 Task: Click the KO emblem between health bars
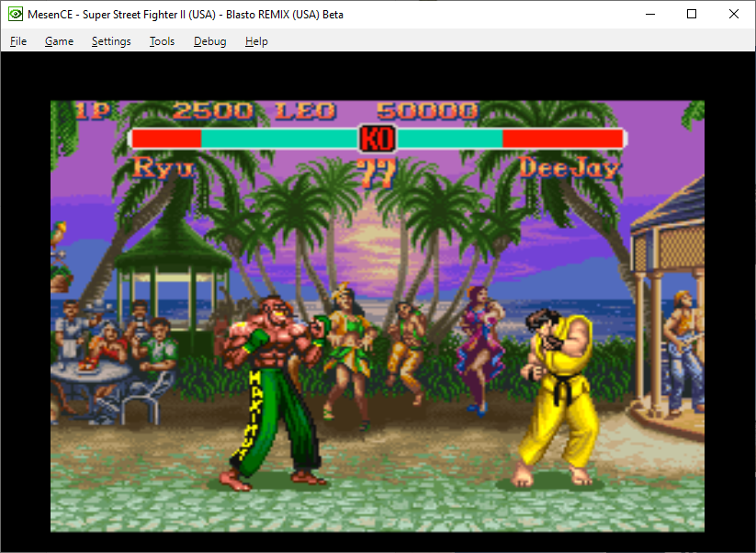[378, 139]
